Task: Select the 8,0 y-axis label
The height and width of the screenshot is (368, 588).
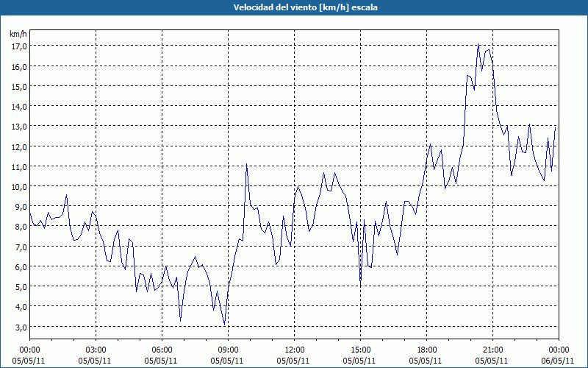Action: [21, 227]
